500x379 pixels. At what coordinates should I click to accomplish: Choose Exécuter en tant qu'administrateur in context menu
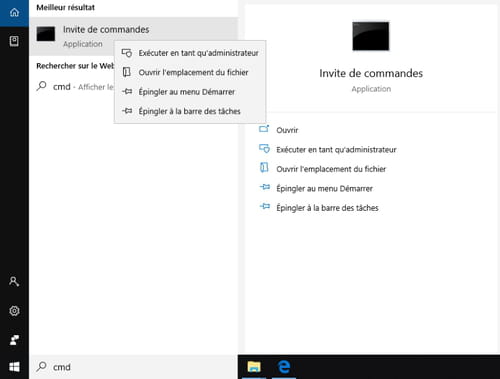(x=190, y=53)
